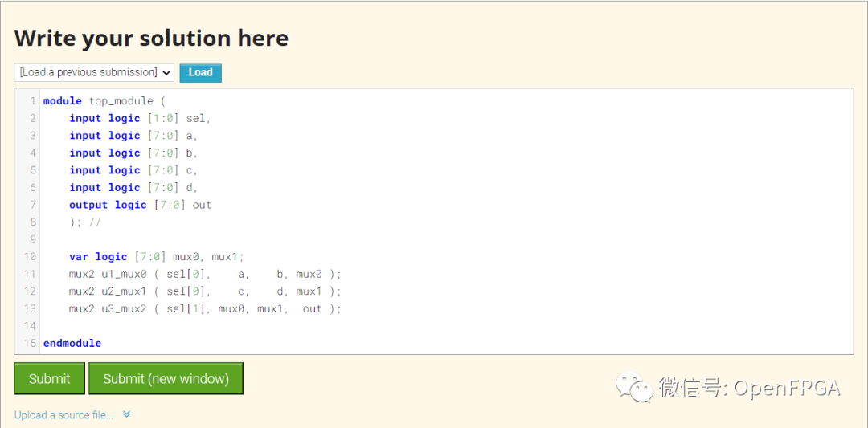
Task: Place cursor on 'var logic [7:0] mux0, mux1' line
Action: click(156, 257)
